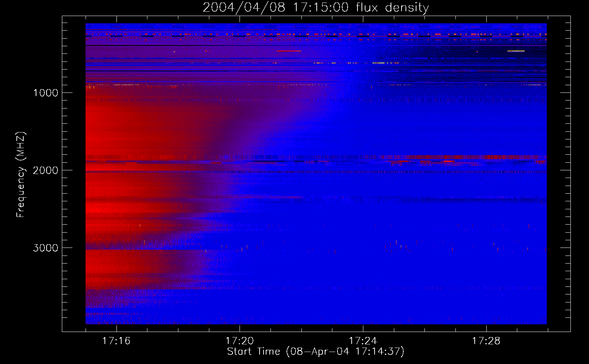The height and width of the screenshot is (364, 589).
Task: Click the 'Start Time (08-Apr-04 17:14:37)' label
Action: point(316,352)
